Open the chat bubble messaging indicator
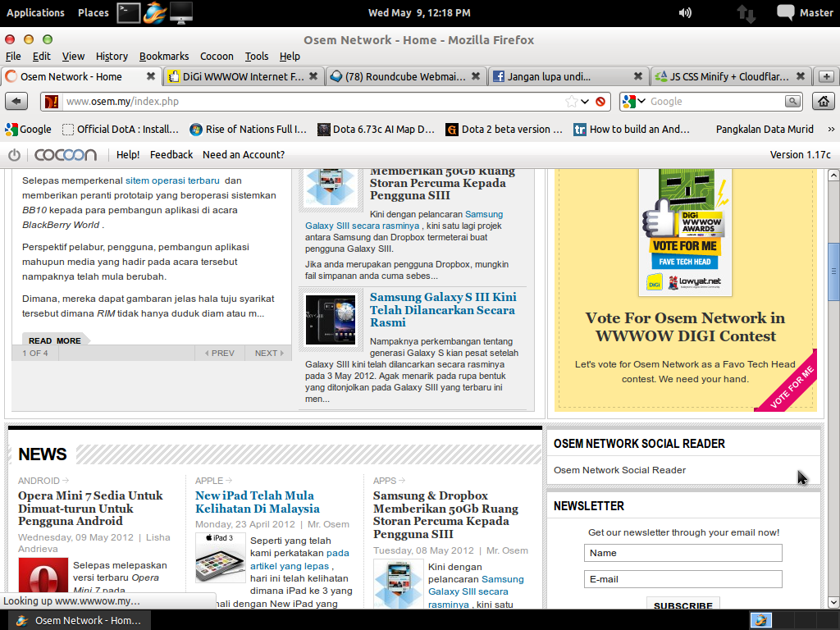 (x=785, y=12)
